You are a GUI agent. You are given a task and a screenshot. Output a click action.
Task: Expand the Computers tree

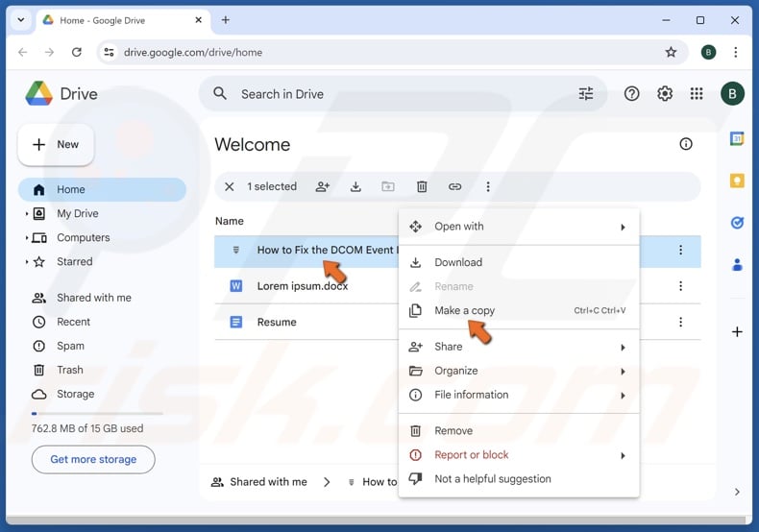coord(27,237)
